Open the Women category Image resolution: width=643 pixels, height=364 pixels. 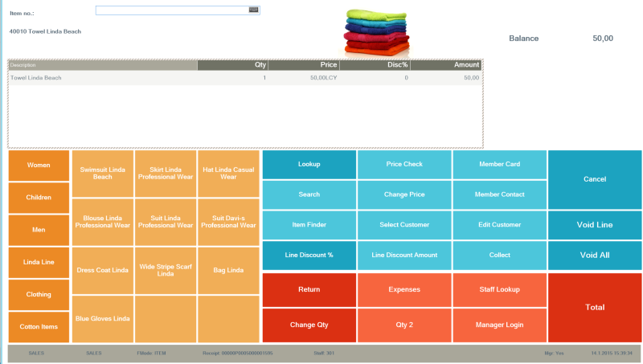[x=39, y=165]
